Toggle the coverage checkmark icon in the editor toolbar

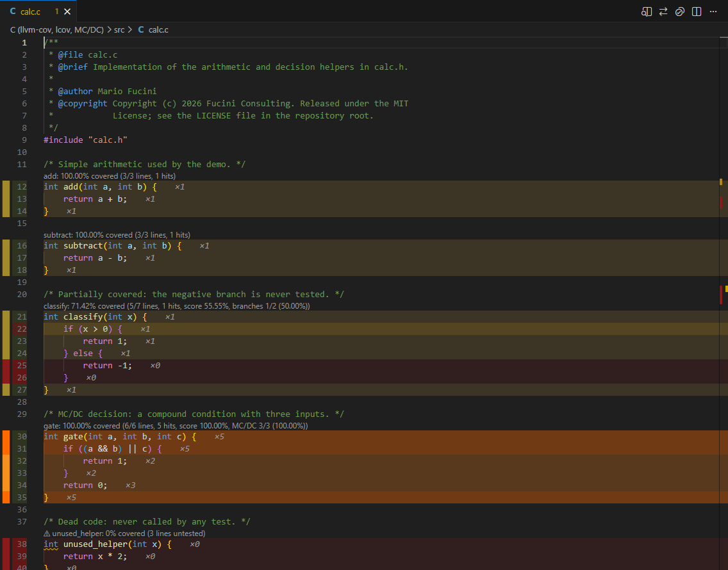(x=680, y=12)
